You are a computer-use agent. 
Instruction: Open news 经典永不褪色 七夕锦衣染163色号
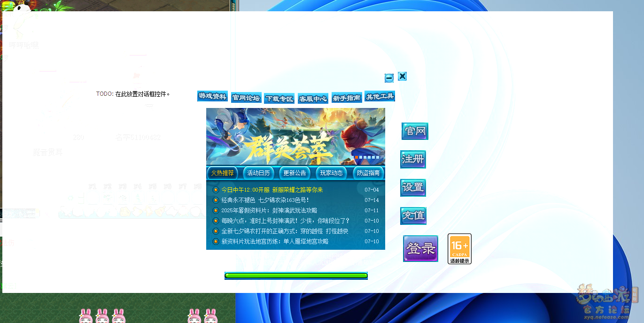(265, 200)
